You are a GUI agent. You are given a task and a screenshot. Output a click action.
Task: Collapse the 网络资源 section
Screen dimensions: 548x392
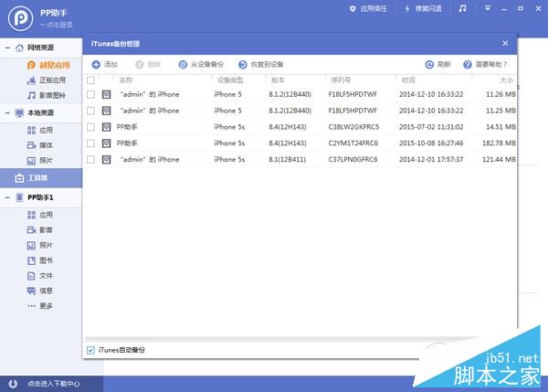(7, 48)
